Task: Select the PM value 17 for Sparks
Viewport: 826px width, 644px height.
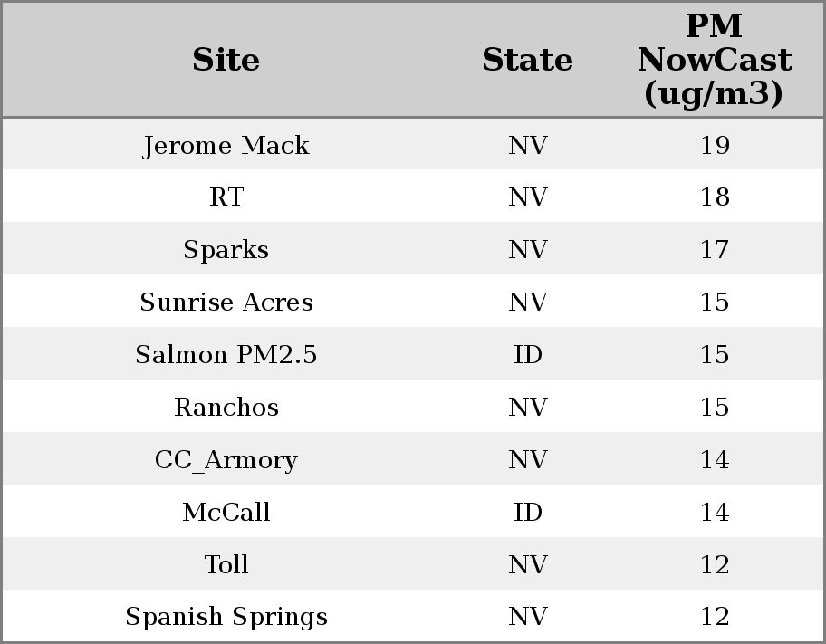Action: pos(714,250)
